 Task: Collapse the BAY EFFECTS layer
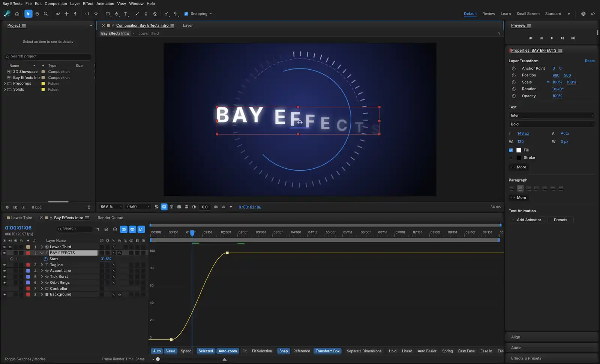[x=42, y=253]
